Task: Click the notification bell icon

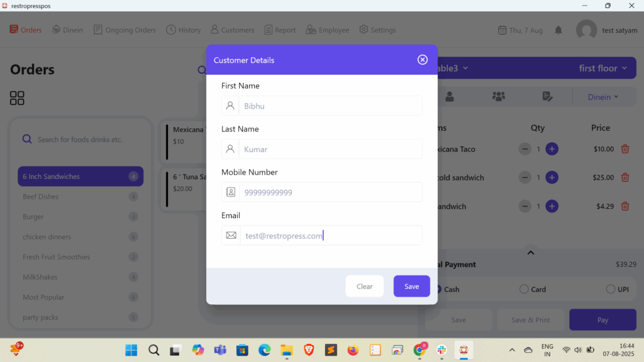Action: click(558, 30)
